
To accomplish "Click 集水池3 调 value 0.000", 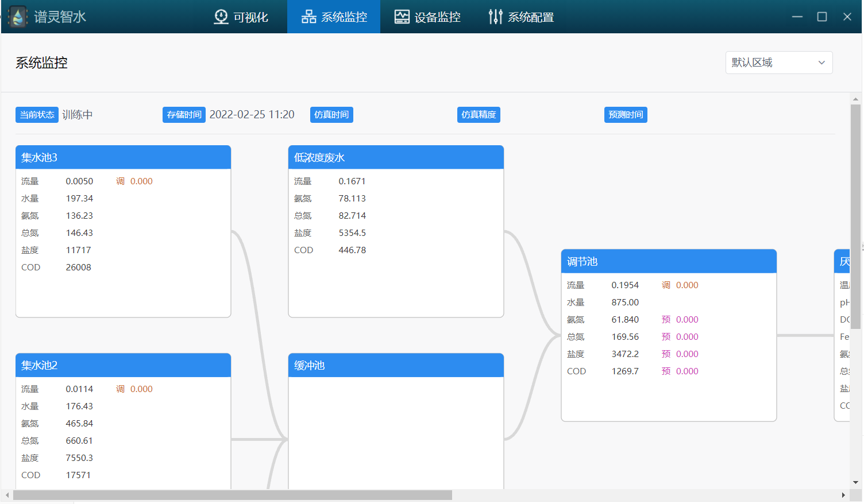I will coord(141,181).
